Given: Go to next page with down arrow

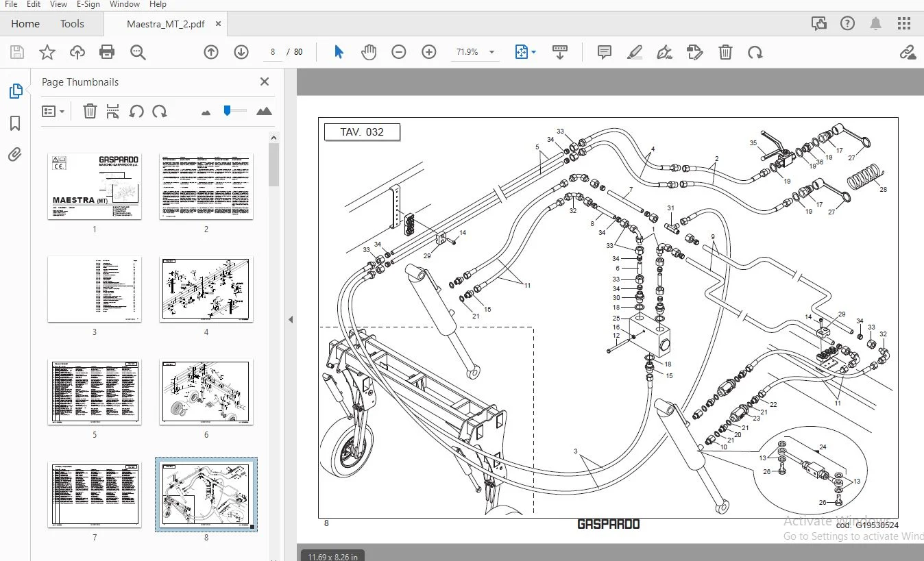Looking at the screenshot, I should (241, 52).
